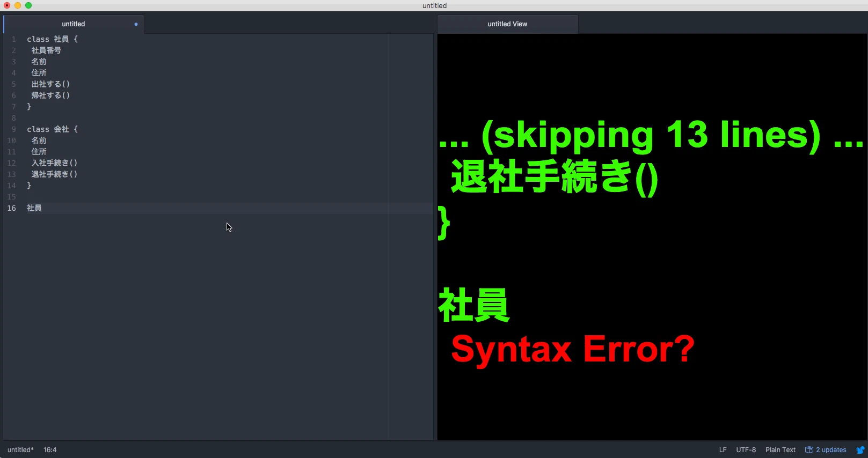
Task: Click line number 8 in the gutter
Action: point(13,118)
